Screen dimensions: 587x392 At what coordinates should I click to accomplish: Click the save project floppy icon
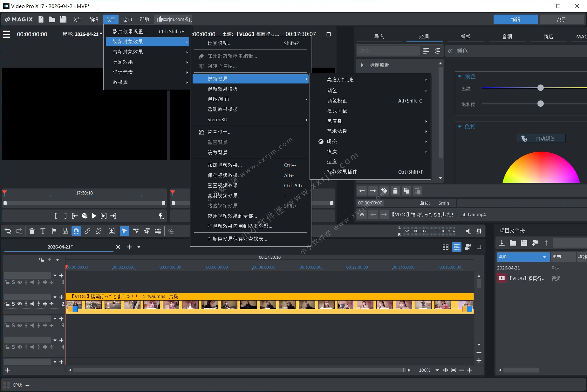(63, 19)
